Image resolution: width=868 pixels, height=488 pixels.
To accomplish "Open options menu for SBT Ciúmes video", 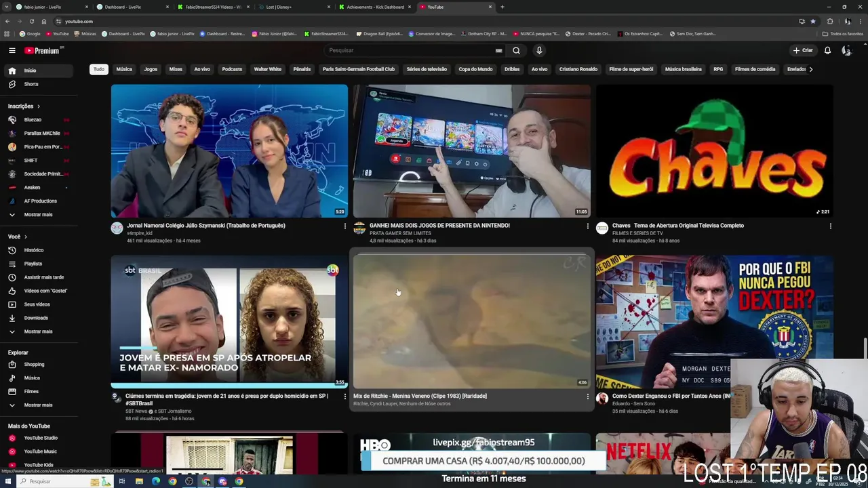I will [344, 397].
